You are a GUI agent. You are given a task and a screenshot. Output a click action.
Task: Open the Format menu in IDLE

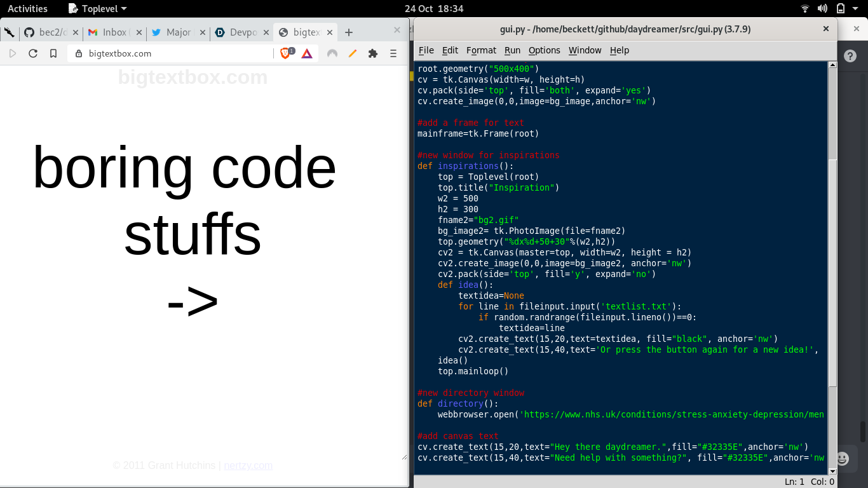[x=481, y=50]
